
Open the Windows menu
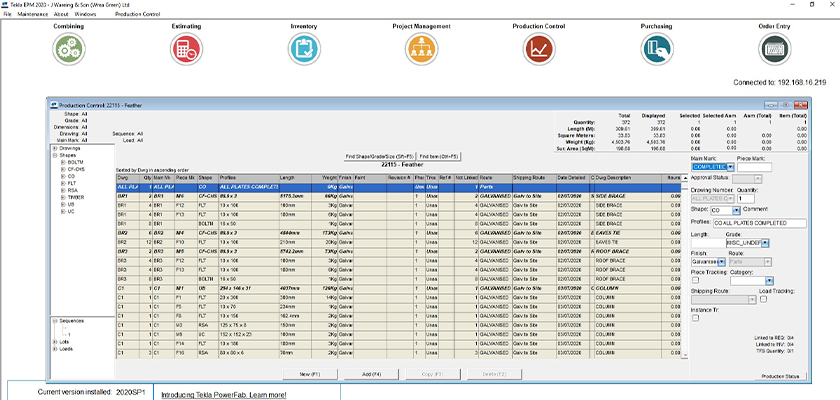coord(86,15)
